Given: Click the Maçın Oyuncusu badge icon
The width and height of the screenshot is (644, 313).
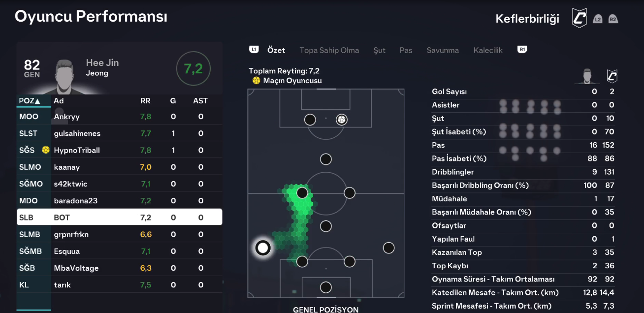Looking at the screenshot, I should tap(256, 81).
